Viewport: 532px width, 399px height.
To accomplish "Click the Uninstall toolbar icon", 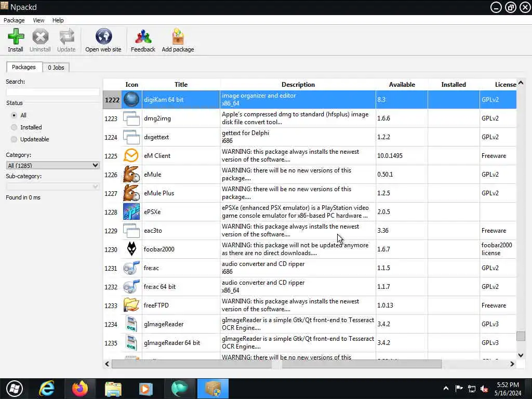I will (40, 37).
